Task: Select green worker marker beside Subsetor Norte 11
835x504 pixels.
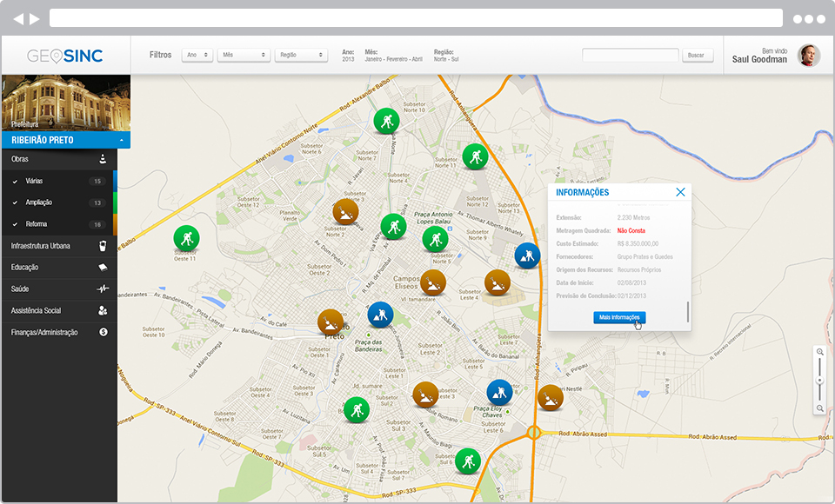Action: (475, 156)
